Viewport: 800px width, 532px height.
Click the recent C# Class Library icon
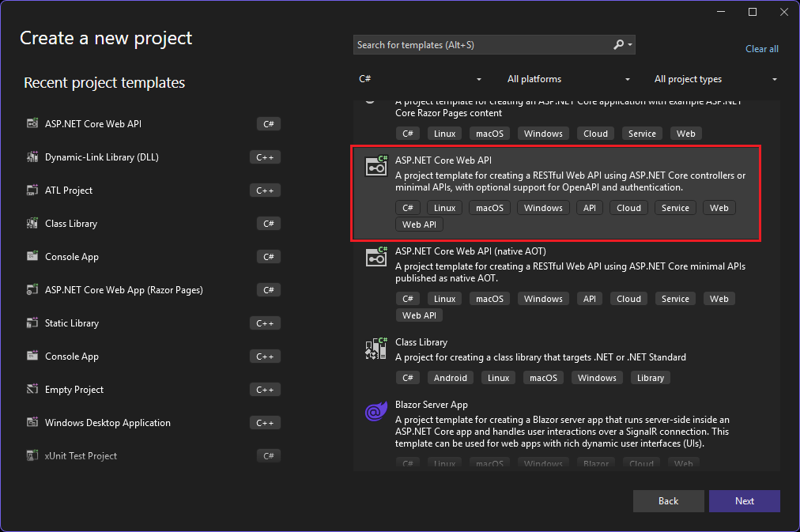tap(32, 223)
